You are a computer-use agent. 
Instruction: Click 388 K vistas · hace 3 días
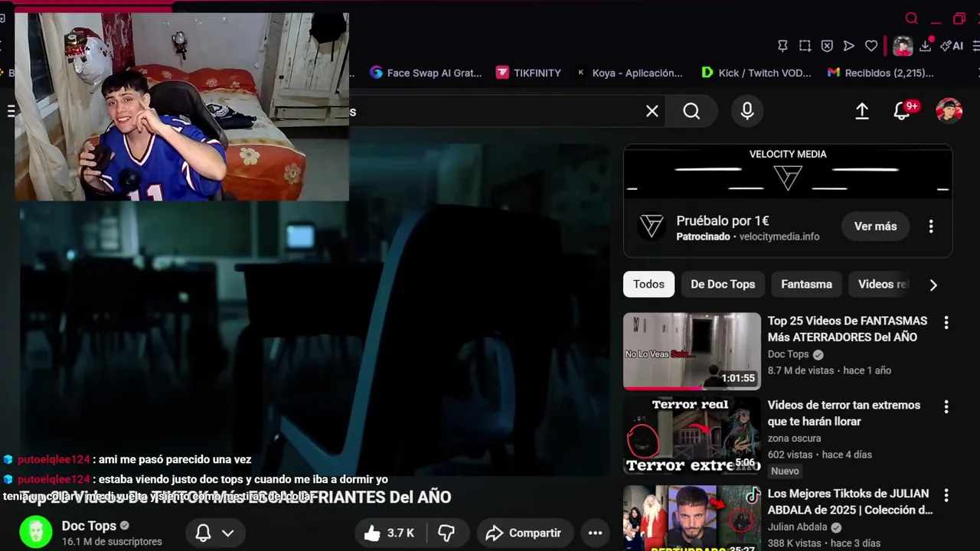pos(824,543)
